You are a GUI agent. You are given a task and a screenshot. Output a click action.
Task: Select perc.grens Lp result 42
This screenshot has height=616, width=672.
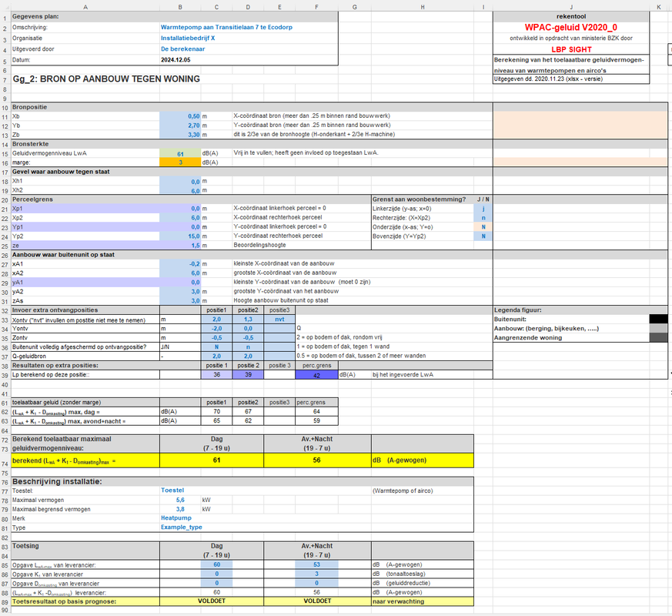click(x=316, y=375)
